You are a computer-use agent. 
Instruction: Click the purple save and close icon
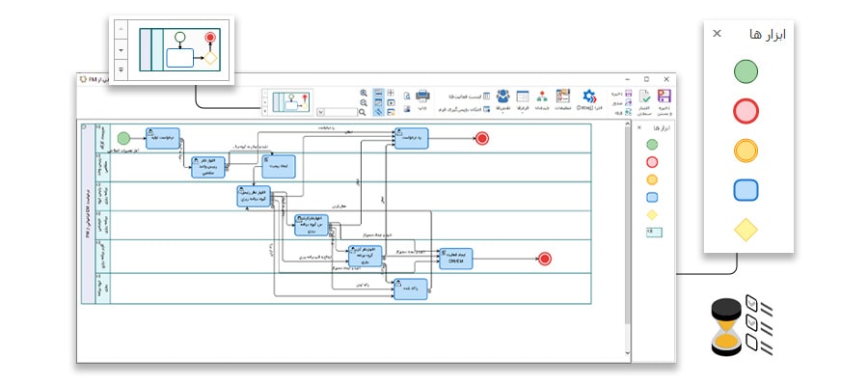point(665,96)
